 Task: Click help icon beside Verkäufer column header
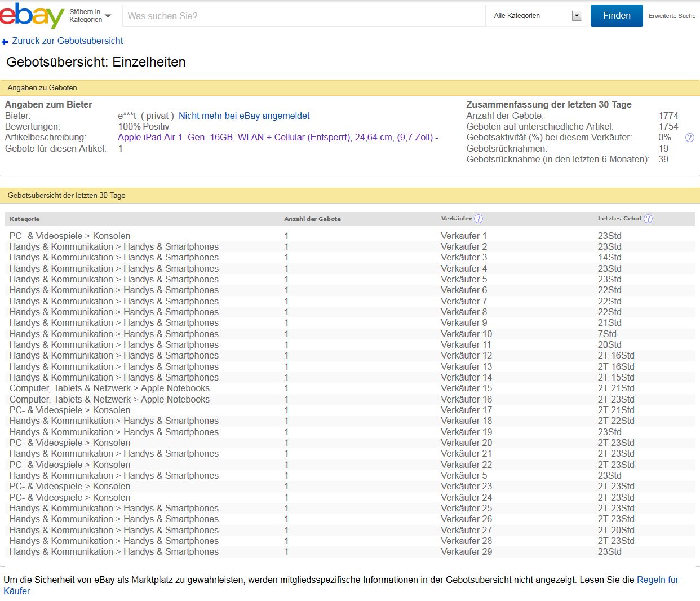tap(479, 219)
